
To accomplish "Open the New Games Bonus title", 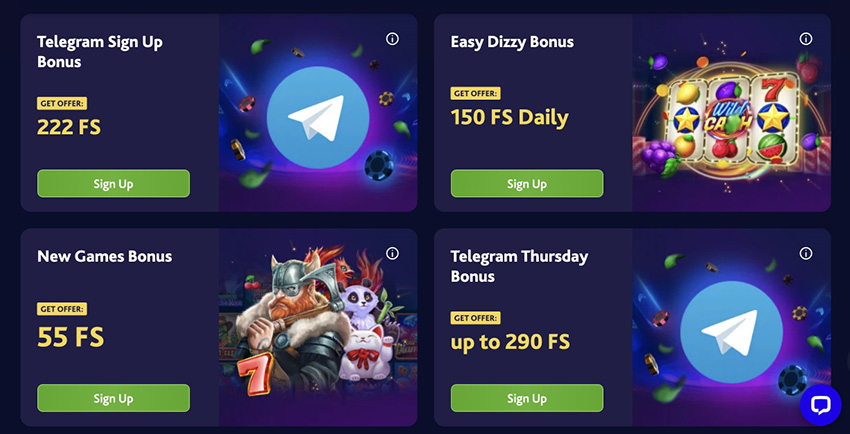I will [105, 256].
